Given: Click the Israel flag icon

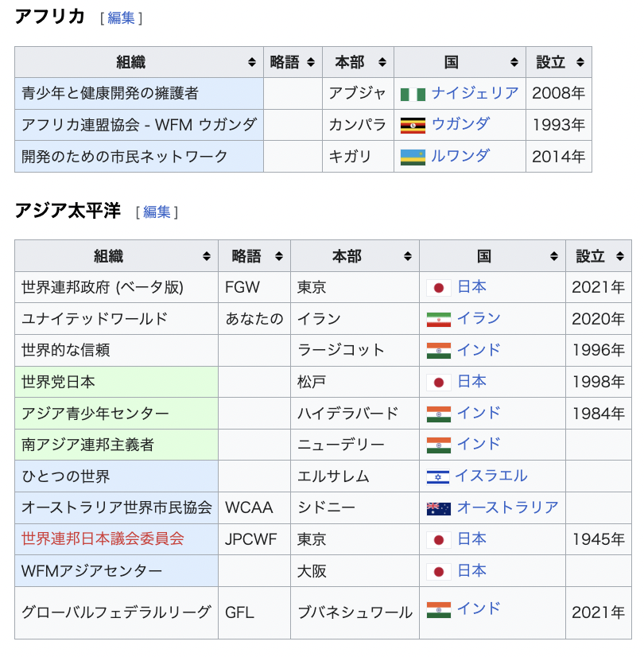Looking at the screenshot, I should (438, 476).
